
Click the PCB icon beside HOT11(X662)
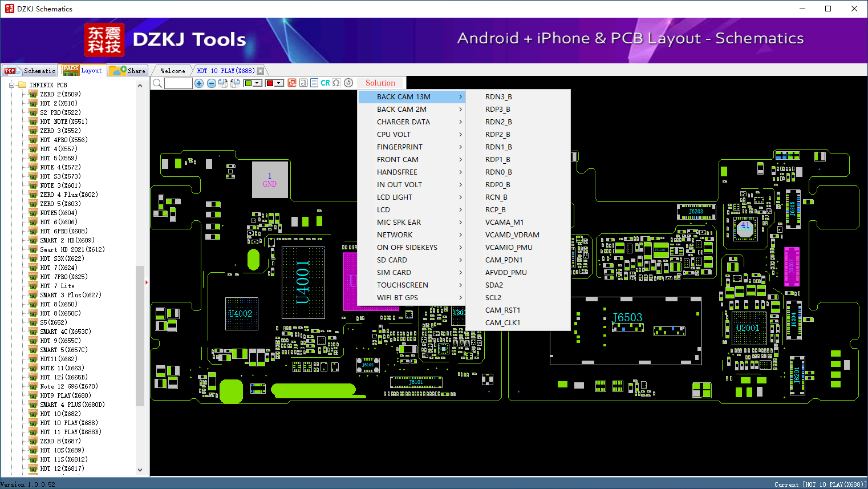33,359
